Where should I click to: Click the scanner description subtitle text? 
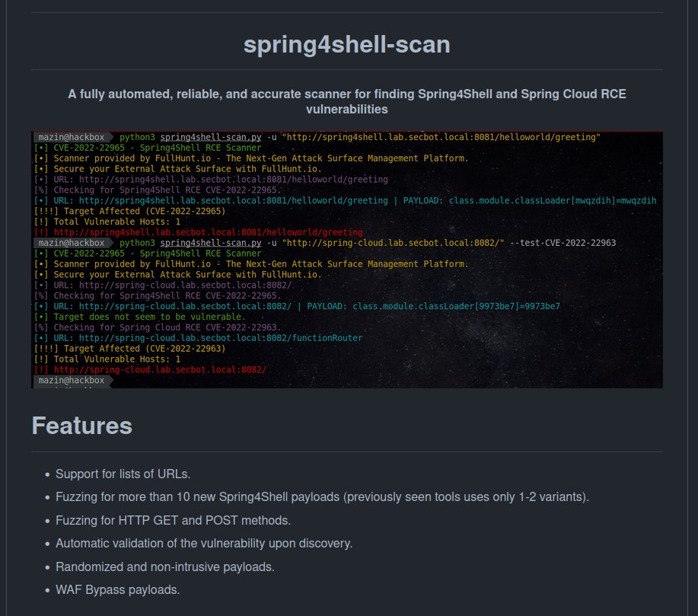pos(347,101)
